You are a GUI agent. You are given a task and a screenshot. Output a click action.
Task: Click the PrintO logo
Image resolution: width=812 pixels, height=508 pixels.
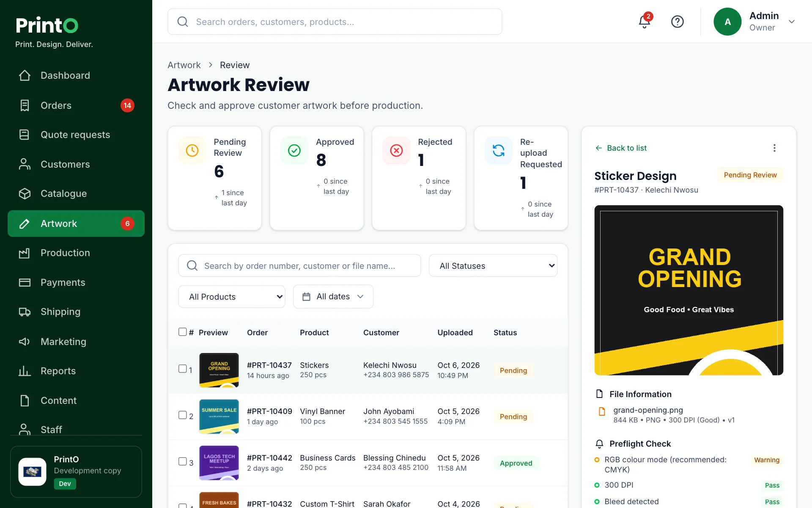[x=47, y=25]
